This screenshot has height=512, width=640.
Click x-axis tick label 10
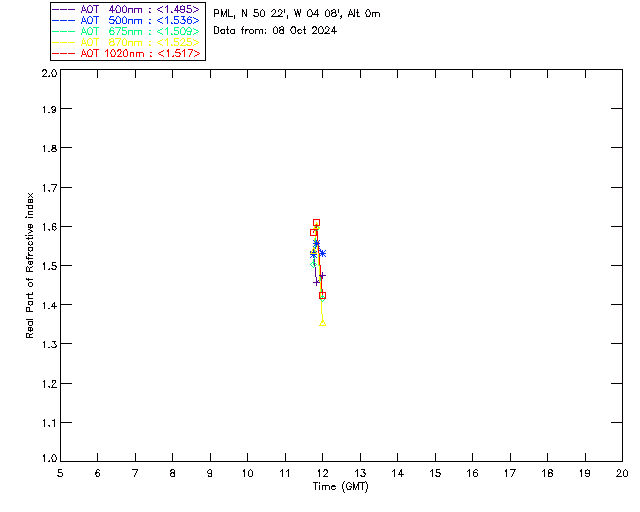coord(247,473)
